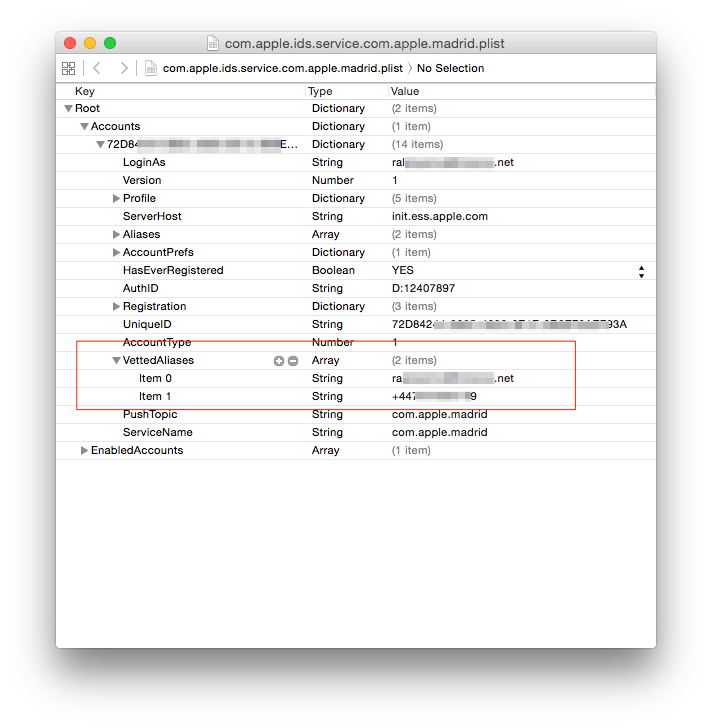Zoom window with green button
Image resolution: width=712 pixels, height=728 pixels.
(110, 43)
